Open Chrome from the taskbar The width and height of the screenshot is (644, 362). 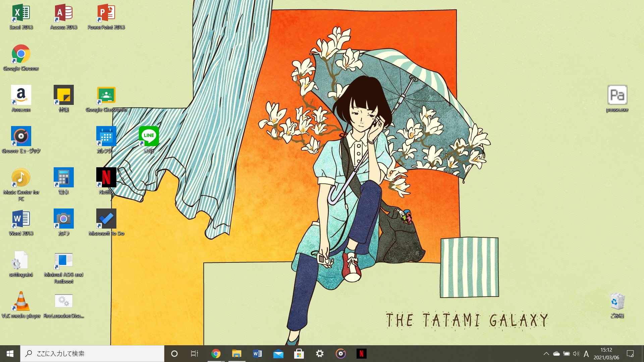216,354
